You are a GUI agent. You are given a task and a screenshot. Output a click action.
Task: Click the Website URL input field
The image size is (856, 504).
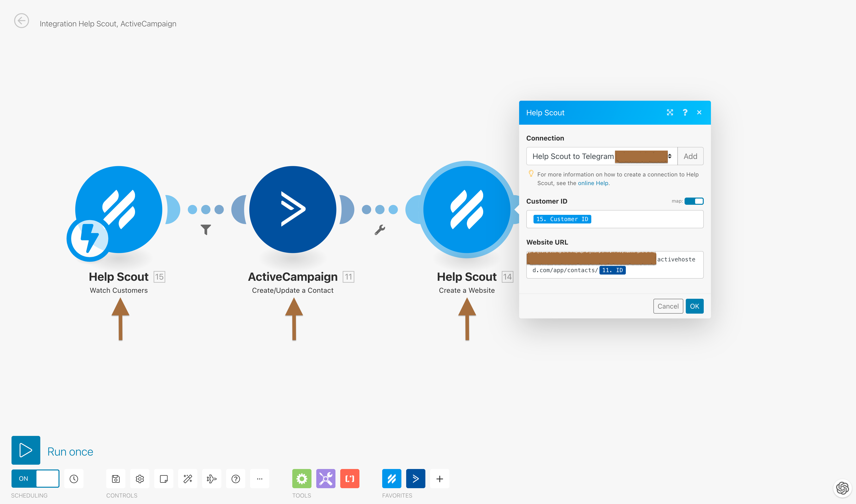coord(615,265)
